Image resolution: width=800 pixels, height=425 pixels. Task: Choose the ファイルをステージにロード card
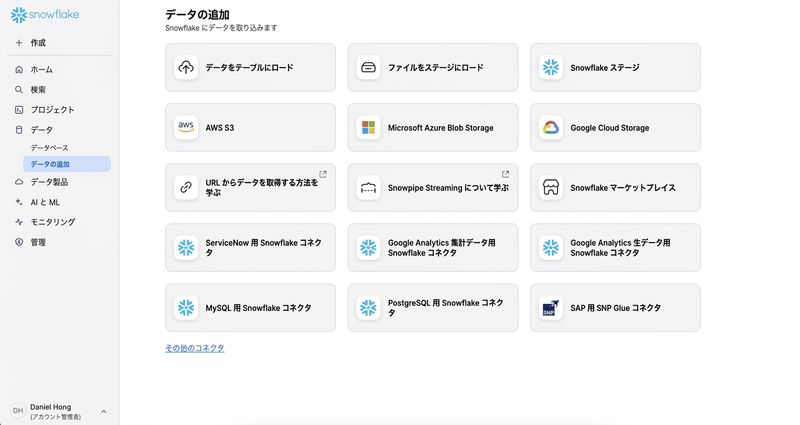(x=433, y=67)
